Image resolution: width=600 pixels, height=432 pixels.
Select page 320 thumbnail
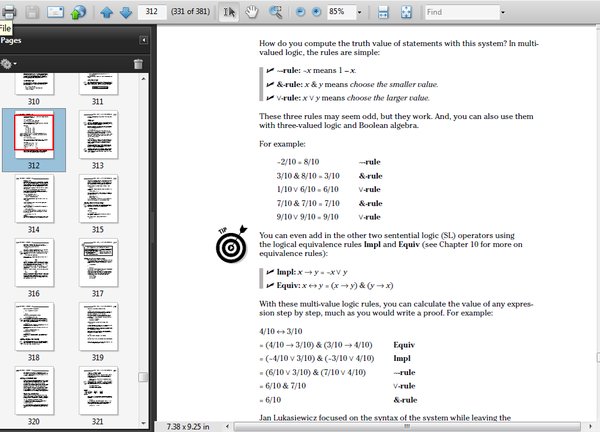(34, 390)
